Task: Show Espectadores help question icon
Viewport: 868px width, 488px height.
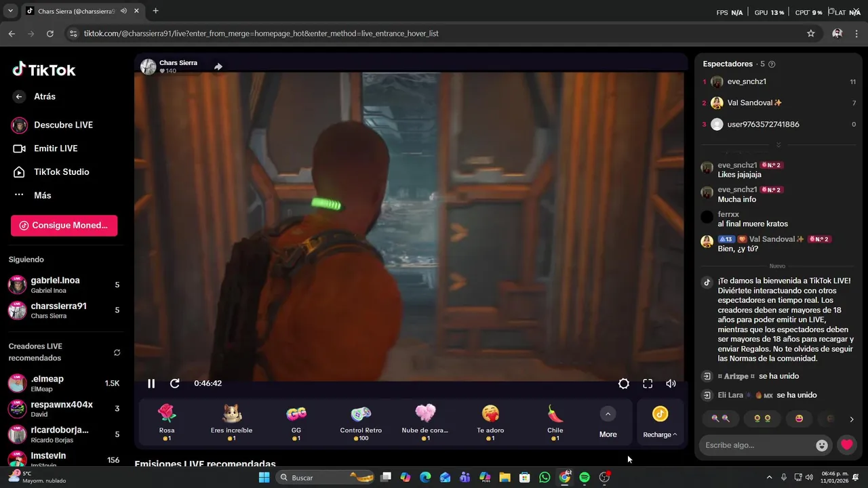Action: [x=772, y=64]
